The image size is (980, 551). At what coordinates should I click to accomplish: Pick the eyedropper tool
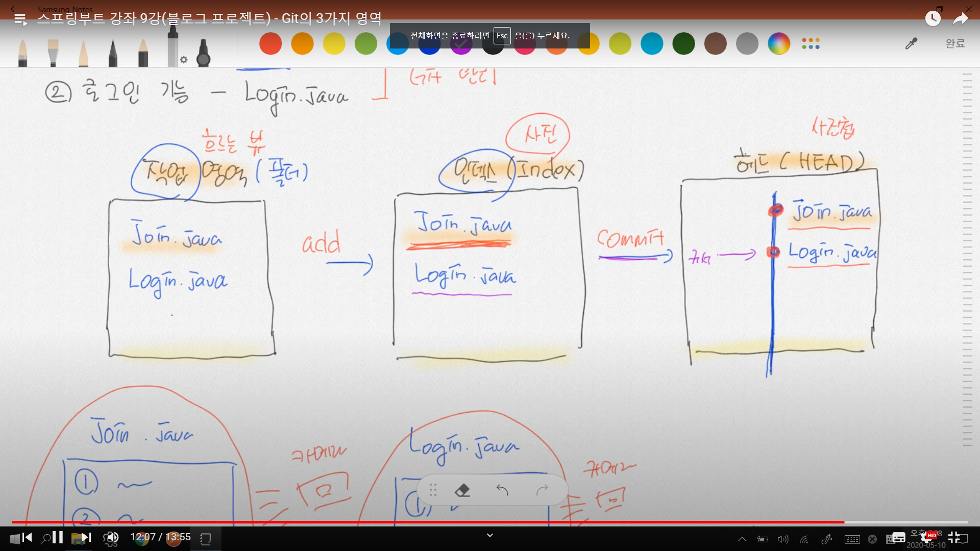pos(911,43)
